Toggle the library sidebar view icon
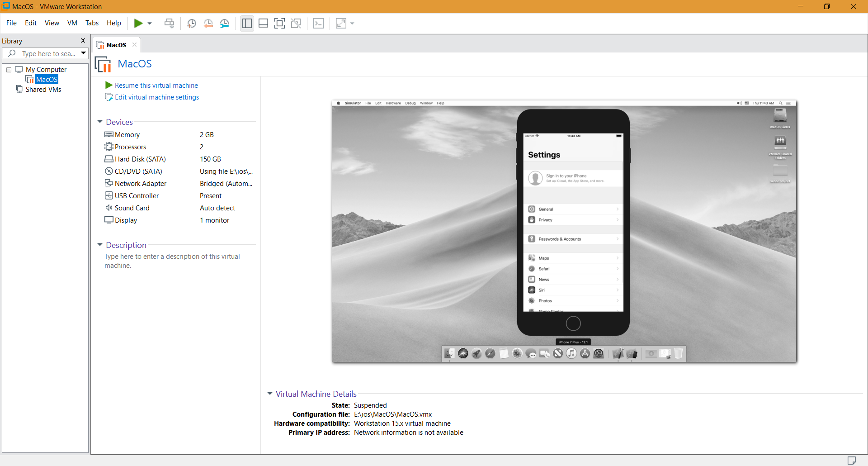Viewport: 868px width, 466px height. click(247, 24)
